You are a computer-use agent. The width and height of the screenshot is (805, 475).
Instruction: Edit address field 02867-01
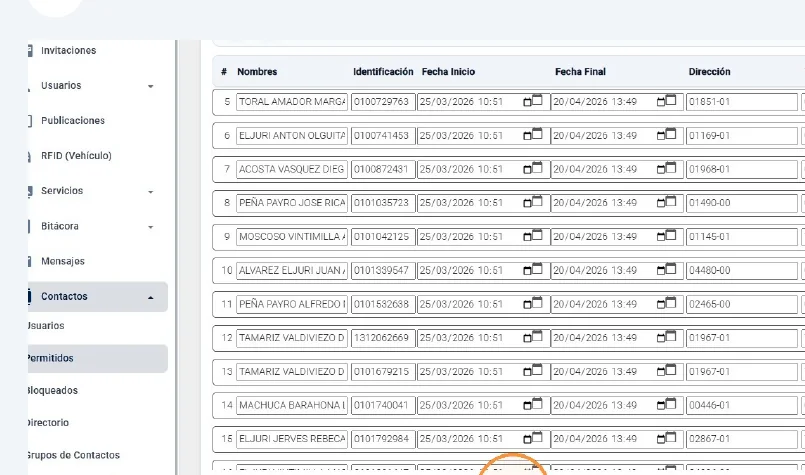tap(742, 439)
